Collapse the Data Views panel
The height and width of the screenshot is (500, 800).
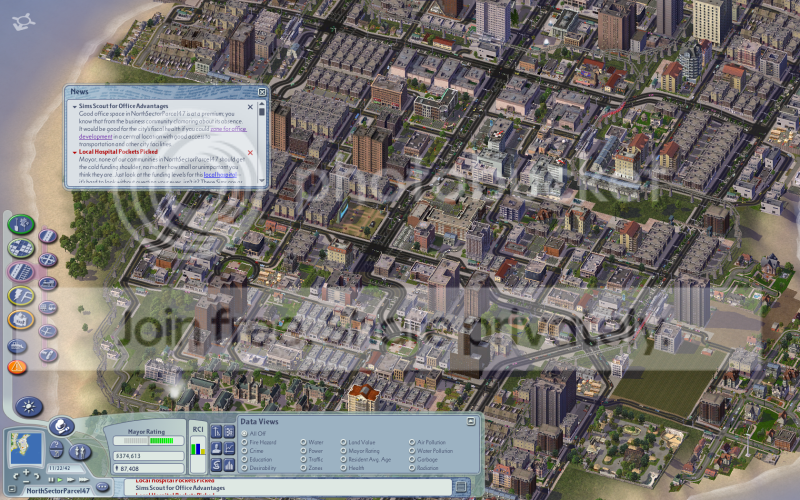click(x=471, y=421)
